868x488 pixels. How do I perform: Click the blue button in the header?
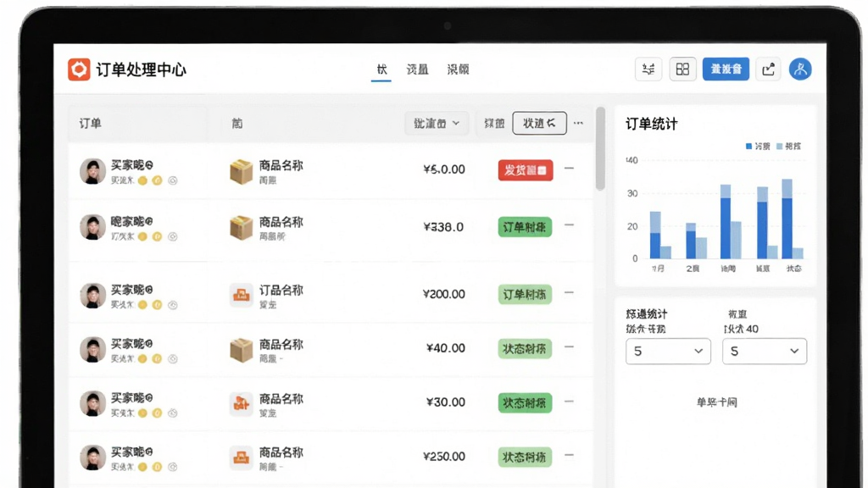pos(726,69)
